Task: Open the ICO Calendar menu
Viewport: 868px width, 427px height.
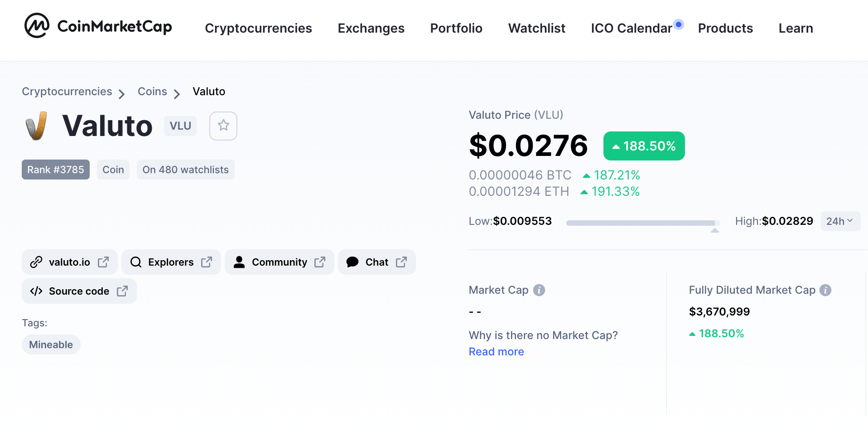Action: click(632, 28)
